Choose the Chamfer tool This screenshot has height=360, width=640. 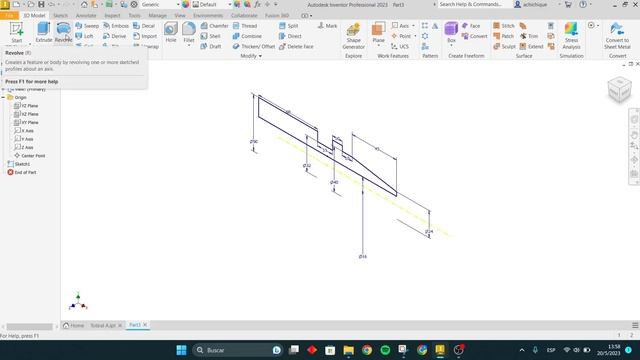tap(214, 26)
